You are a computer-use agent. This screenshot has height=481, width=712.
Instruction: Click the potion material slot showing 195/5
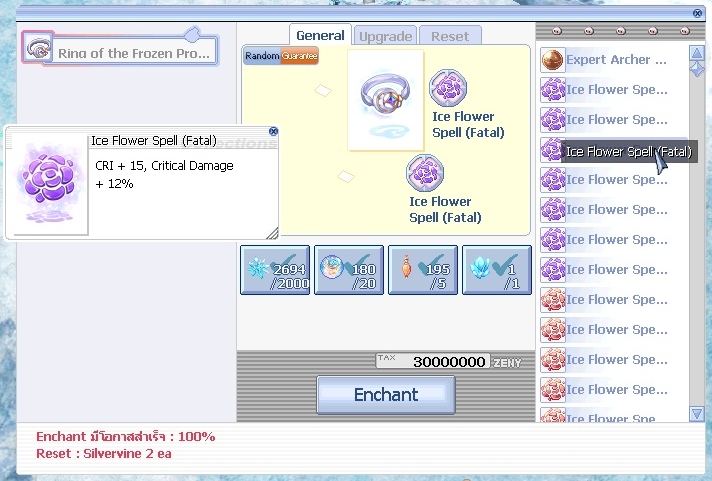(x=422, y=270)
